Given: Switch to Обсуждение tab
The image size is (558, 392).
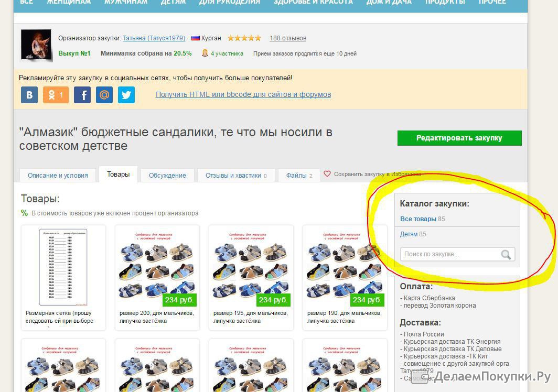Looking at the screenshot, I should click(167, 176).
